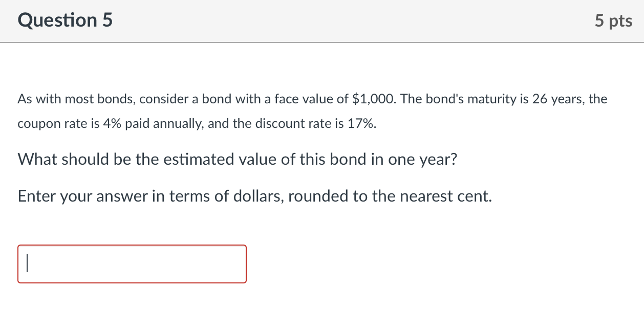
Task: Click the text cursor in the answer box
Action: click(x=27, y=263)
